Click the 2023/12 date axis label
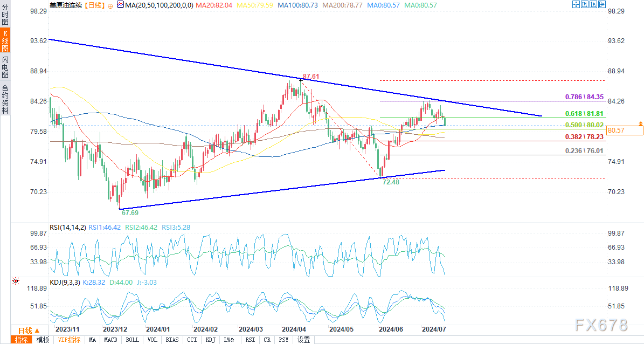Viewport: 644px width, 344px height. 115,329
